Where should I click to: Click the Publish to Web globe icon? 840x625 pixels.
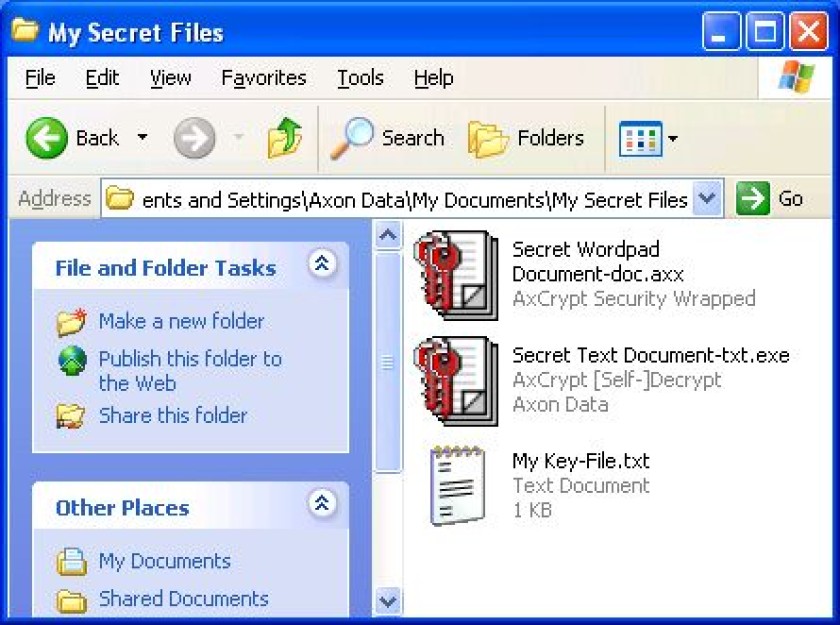point(72,360)
